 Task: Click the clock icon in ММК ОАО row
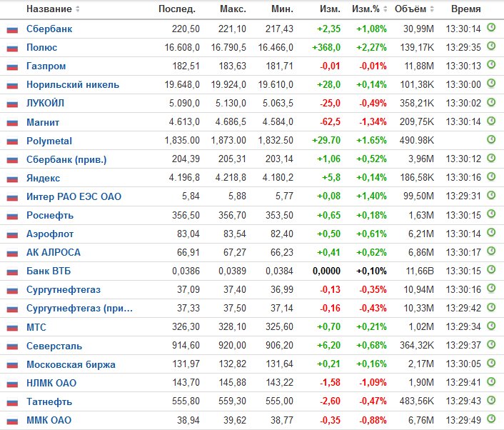point(491,419)
